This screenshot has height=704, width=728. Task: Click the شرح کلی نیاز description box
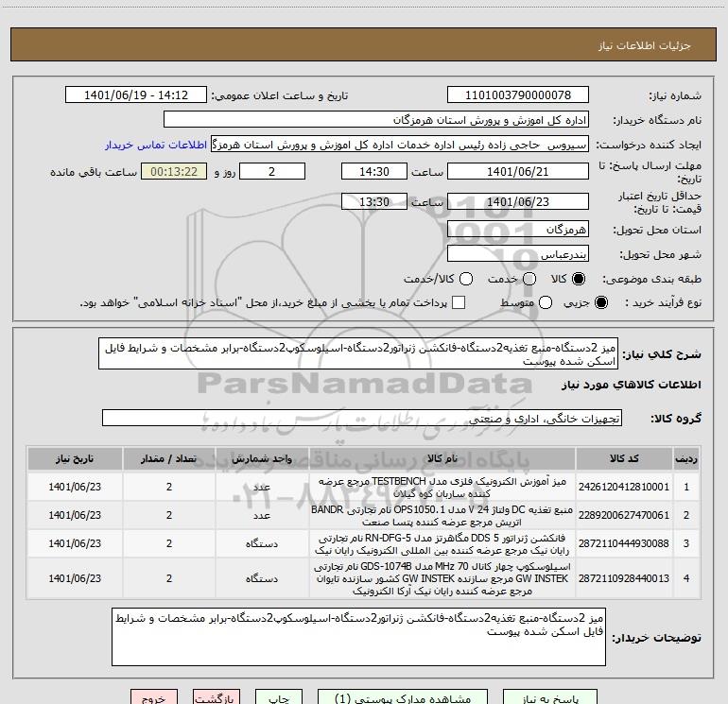pos(358,353)
